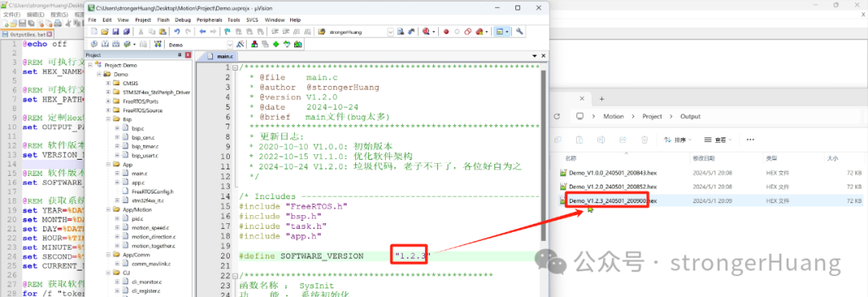Click Output in Explorer breadcrumb
The height and width of the screenshot is (297, 868).
tap(690, 116)
